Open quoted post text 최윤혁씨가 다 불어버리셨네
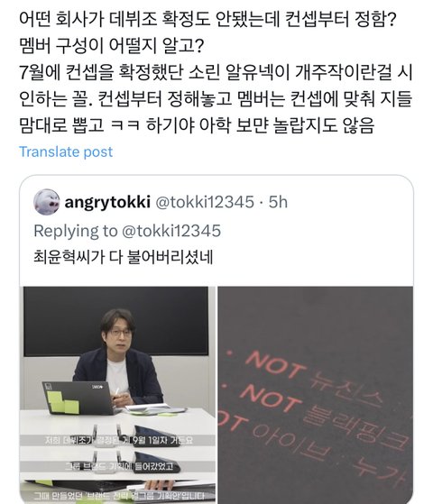433x504 pixels. [x=124, y=257]
